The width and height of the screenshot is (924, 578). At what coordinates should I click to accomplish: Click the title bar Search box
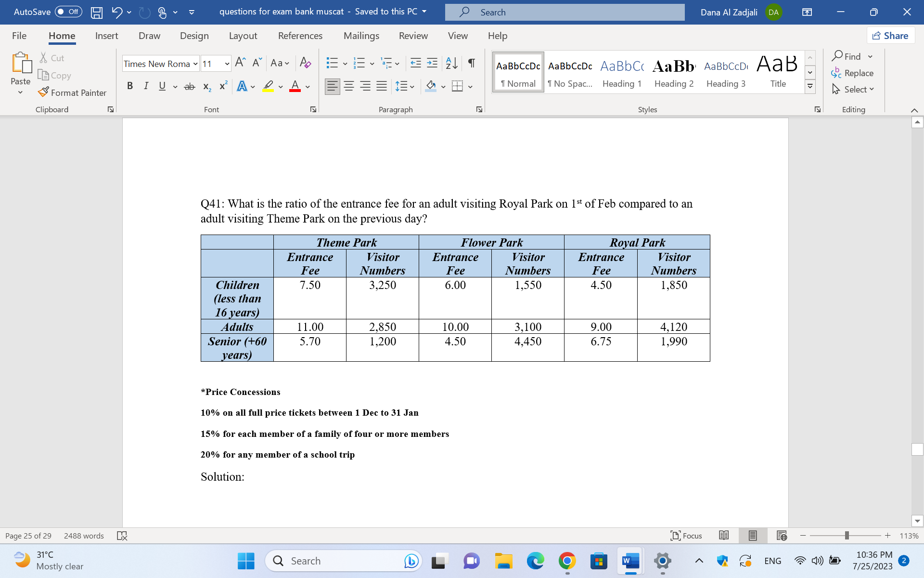(565, 12)
